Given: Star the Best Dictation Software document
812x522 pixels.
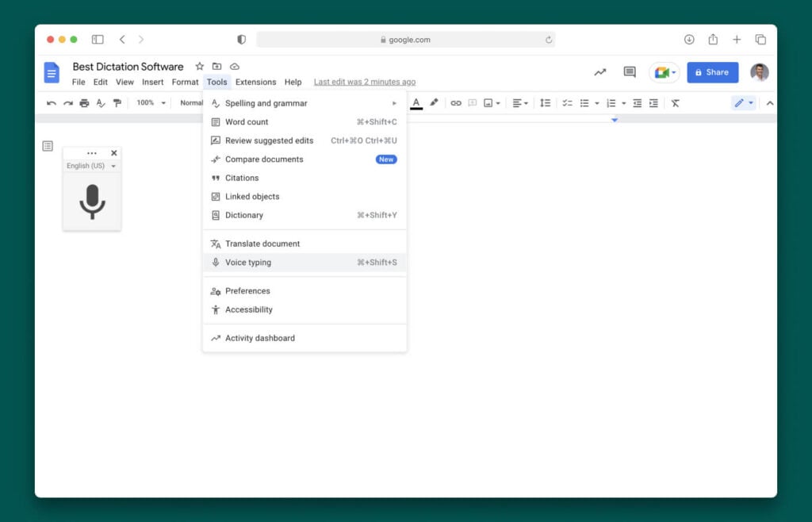Looking at the screenshot, I should (199, 67).
